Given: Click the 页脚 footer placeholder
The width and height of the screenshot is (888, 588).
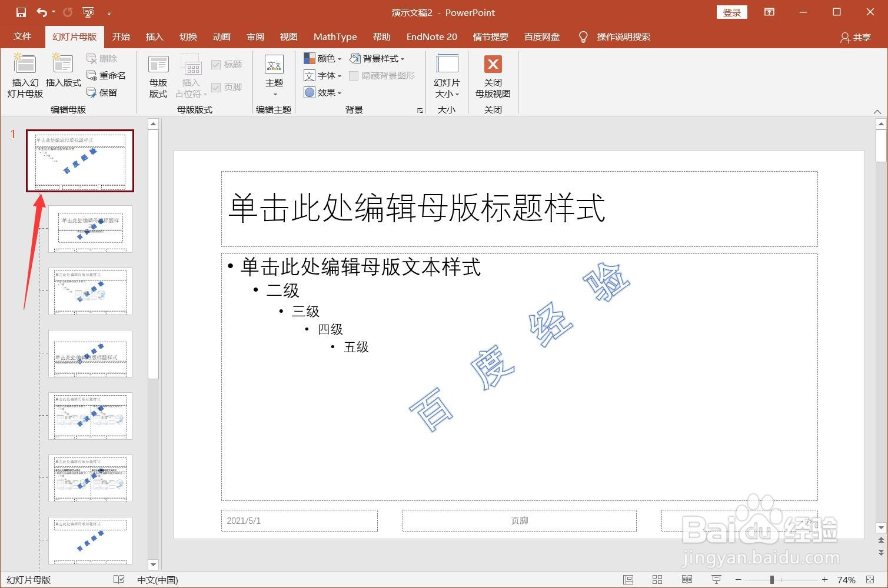Looking at the screenshot, I should click(x=519, y=520).
